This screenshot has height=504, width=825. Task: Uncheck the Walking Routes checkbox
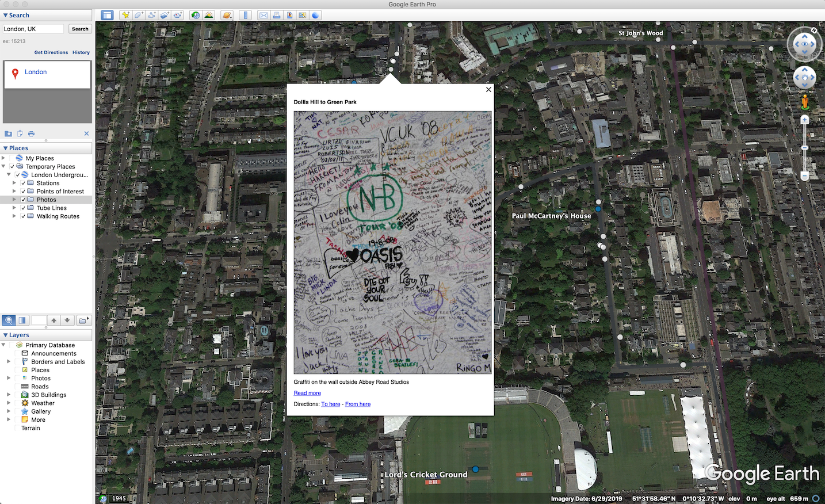24,216
